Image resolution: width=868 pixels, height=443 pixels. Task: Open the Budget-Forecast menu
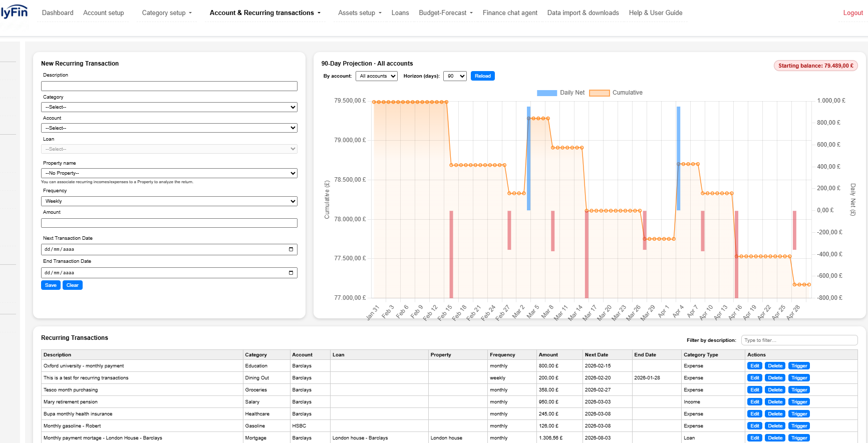[446, 13]
